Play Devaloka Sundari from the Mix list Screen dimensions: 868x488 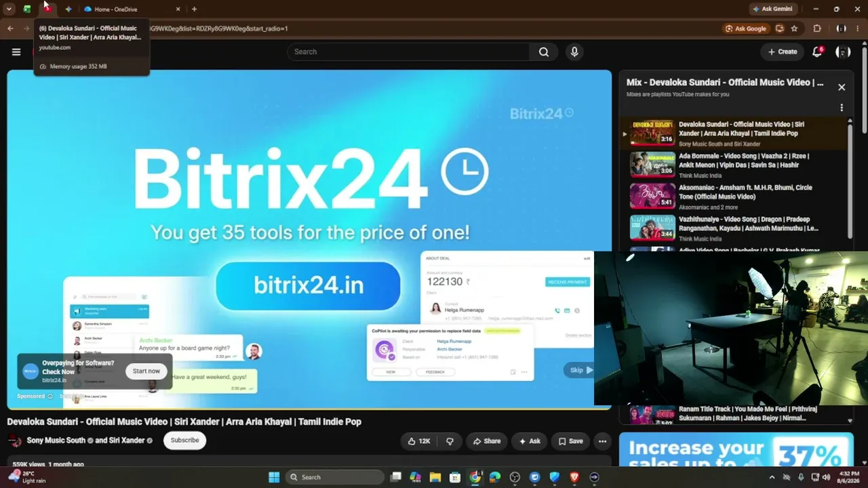tap(734, 133)
